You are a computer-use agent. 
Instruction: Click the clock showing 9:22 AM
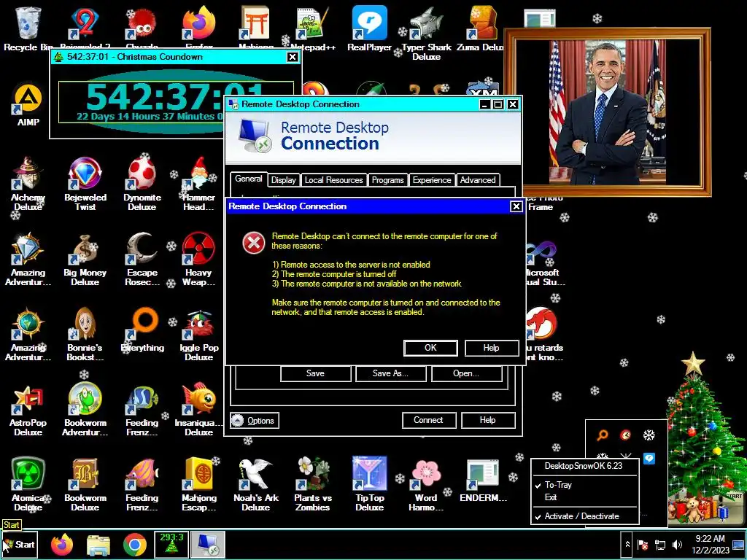710,544
